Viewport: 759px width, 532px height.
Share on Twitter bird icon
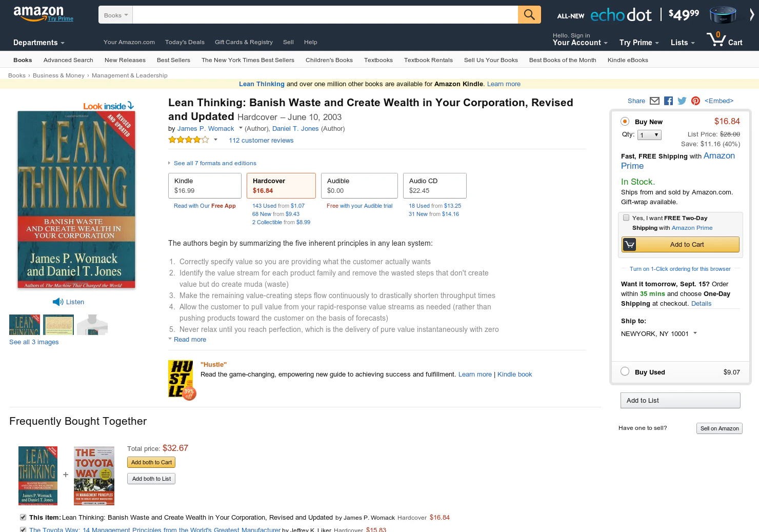pyautogui.click(x=682, y=101)
